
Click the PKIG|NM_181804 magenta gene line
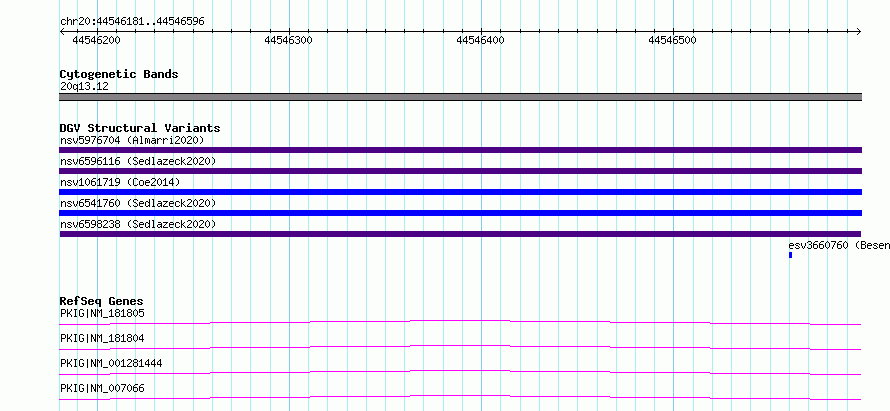[460, 347]
